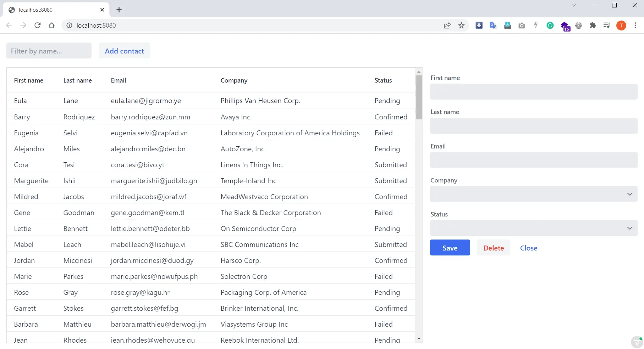Click the gear settings extension icon
The width and height of the screenshot is (644, 349).
tap(579, 25)
